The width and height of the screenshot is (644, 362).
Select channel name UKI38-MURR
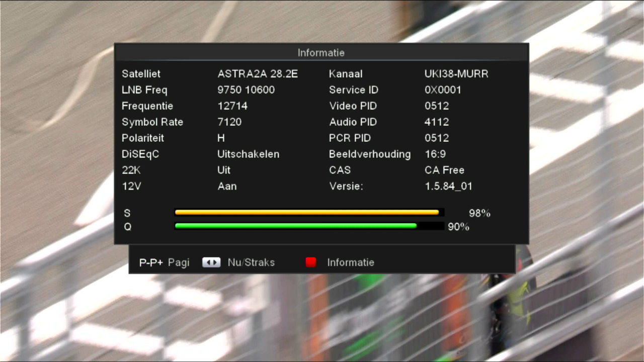(456, 74)
